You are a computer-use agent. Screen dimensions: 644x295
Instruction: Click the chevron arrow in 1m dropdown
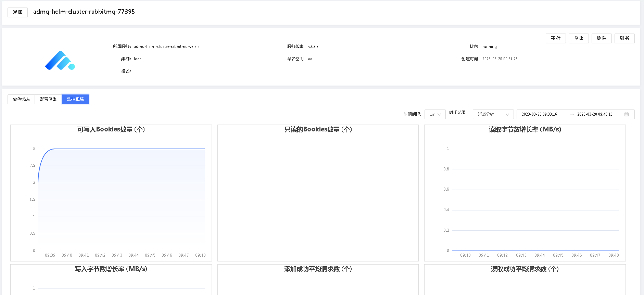click(439, 115)
